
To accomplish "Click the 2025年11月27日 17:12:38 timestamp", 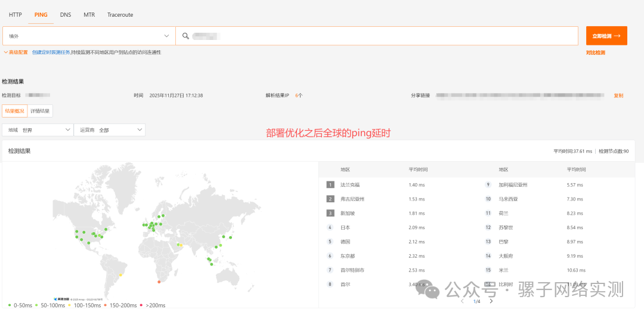I will pyautogui.click(x=176, y=95).
